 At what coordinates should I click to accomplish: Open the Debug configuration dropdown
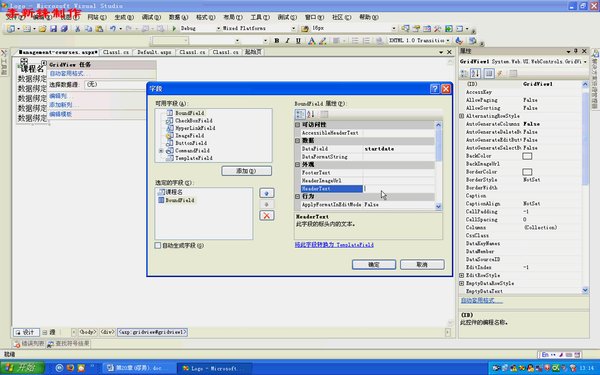[199, 28]
